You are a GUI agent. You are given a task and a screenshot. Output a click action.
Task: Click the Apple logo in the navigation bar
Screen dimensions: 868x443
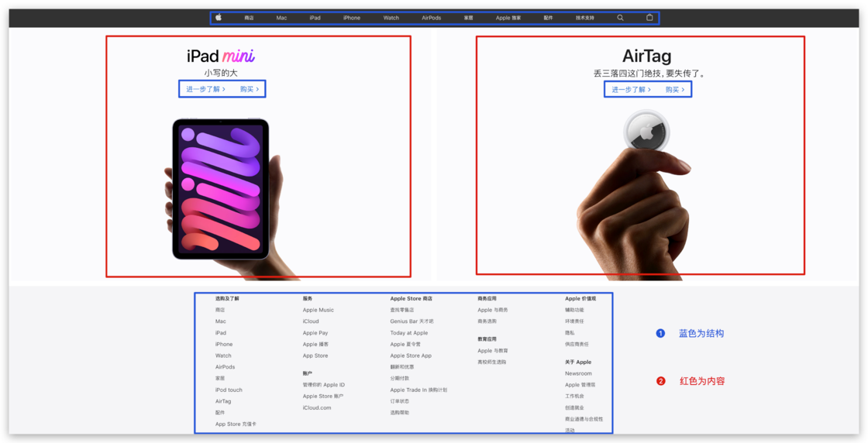point(219,18)
